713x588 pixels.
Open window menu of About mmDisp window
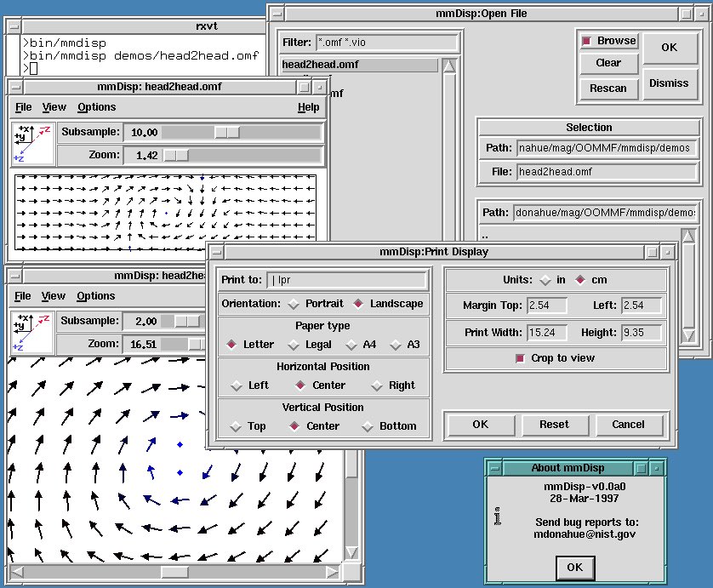pyautogui.click(x=493, y=468)
